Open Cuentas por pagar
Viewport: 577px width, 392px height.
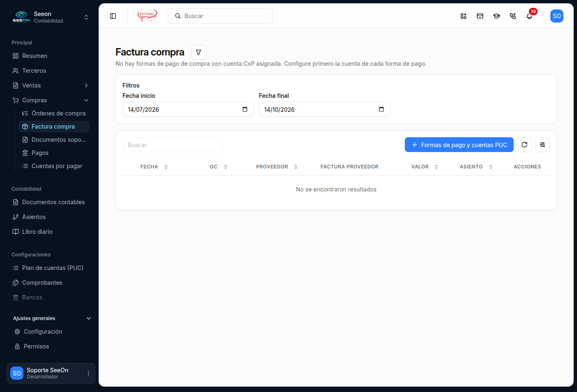tap(54, 166)
